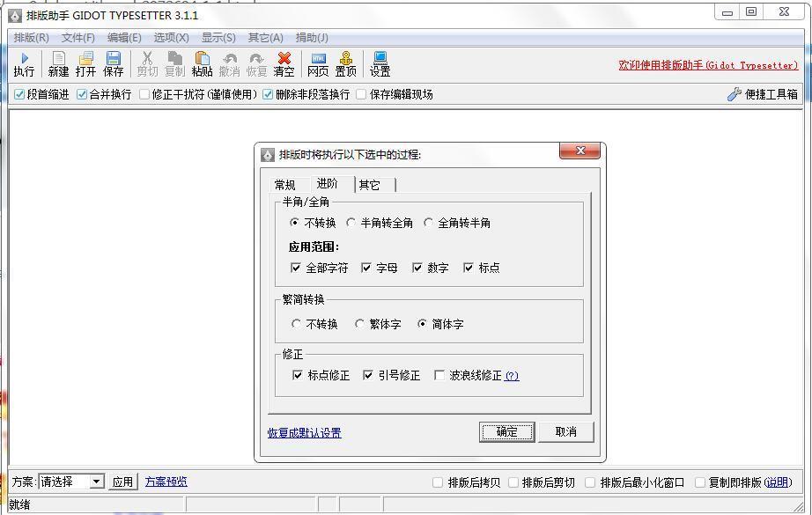Click the 网页 HTML icon
812x515 pixels.
[318, 64]
